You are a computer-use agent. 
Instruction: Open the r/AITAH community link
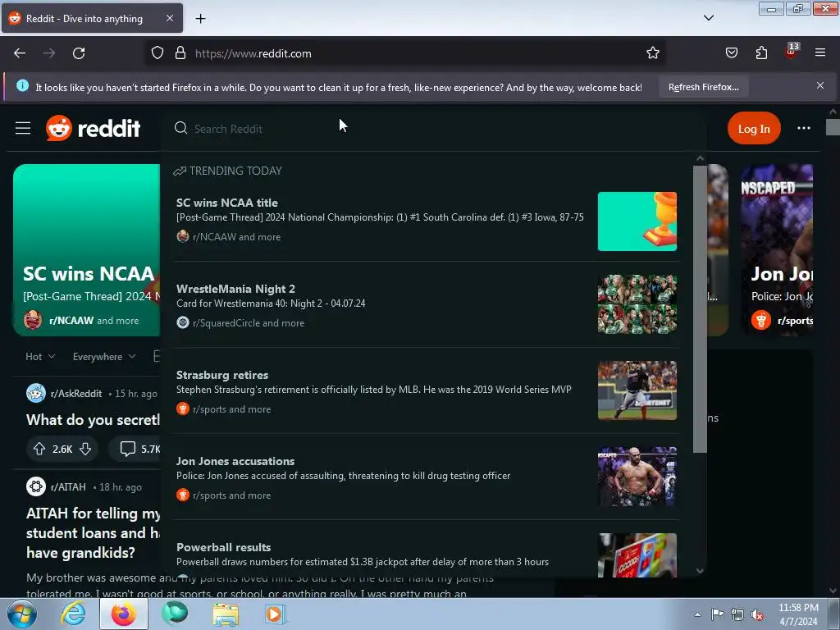(68, 487)
